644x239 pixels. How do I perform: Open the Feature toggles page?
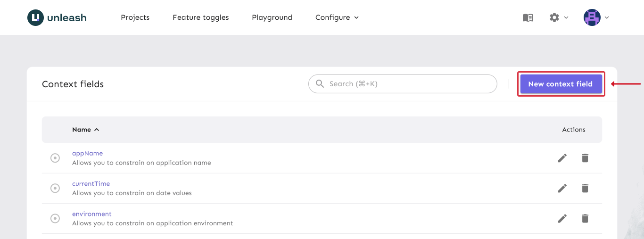point(200,17)
